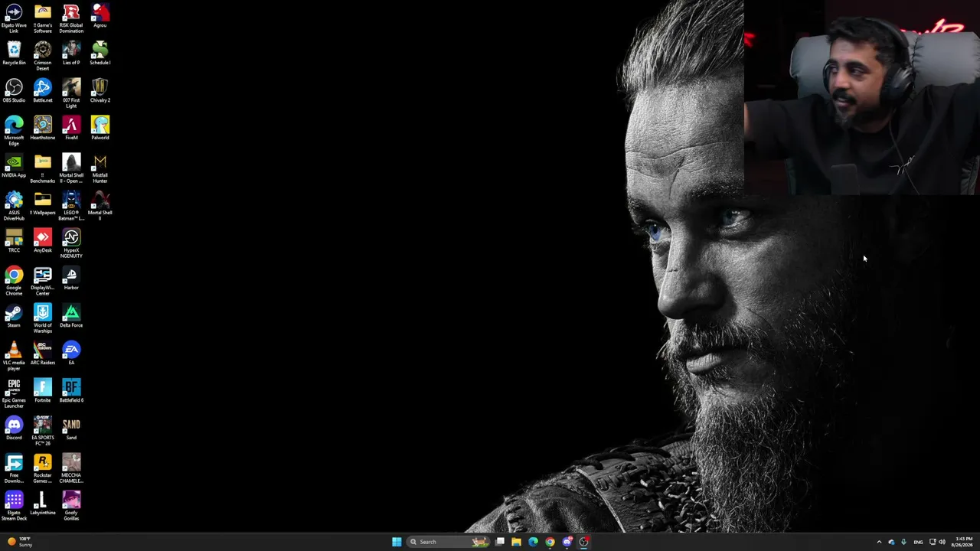Launch Crimson Desert from the desktop

tap(43, 56)
